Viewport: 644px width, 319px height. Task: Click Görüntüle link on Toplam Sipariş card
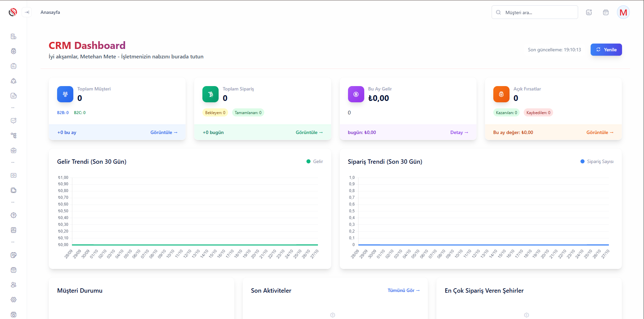[x=309, y=132]
